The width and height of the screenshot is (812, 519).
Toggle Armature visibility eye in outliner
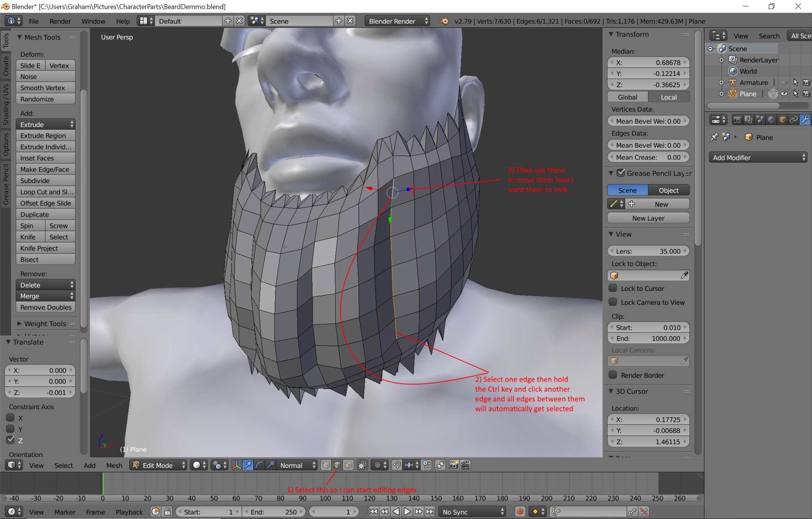pyautogui.click(x=784, y=82)
